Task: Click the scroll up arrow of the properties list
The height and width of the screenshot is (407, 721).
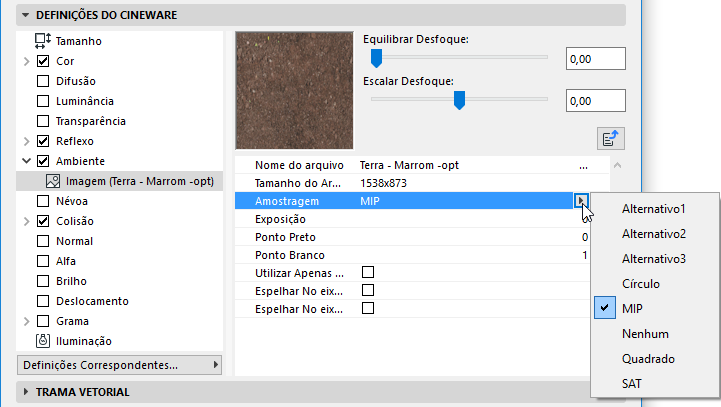Action: click(x=618, y=165)
